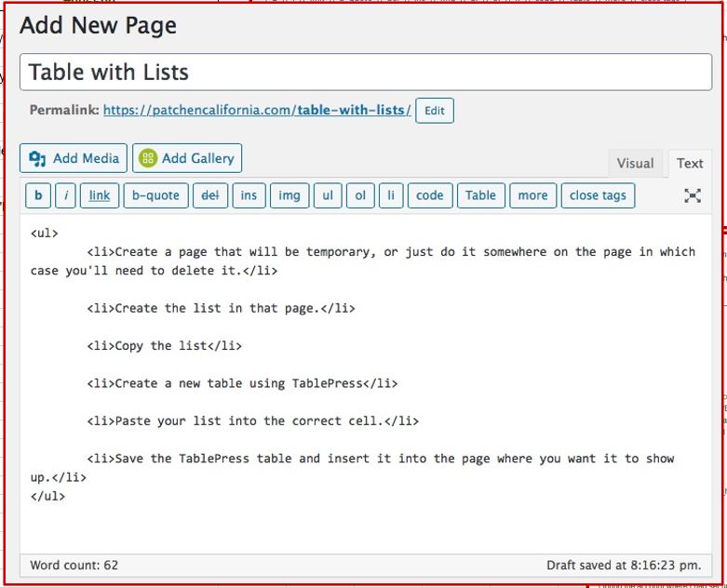Click the del quicktag button
The image size is (727, 588).
click(210, 195)
